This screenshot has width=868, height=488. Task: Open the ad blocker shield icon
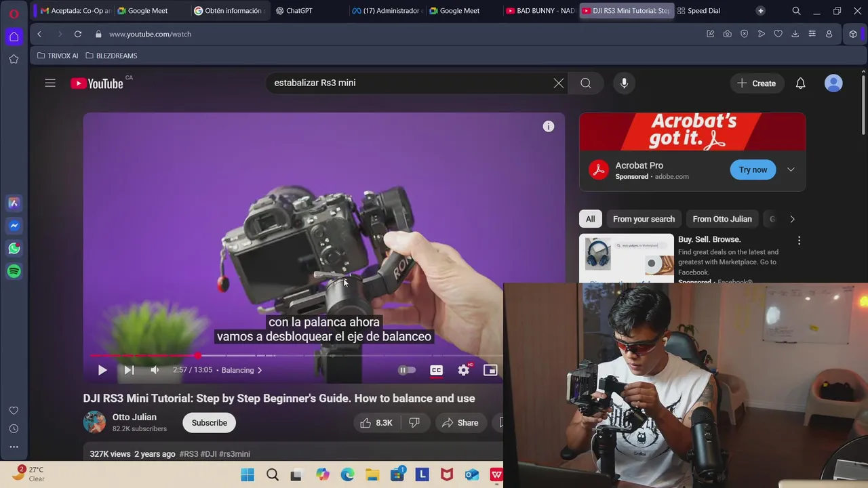pos(744,34)
